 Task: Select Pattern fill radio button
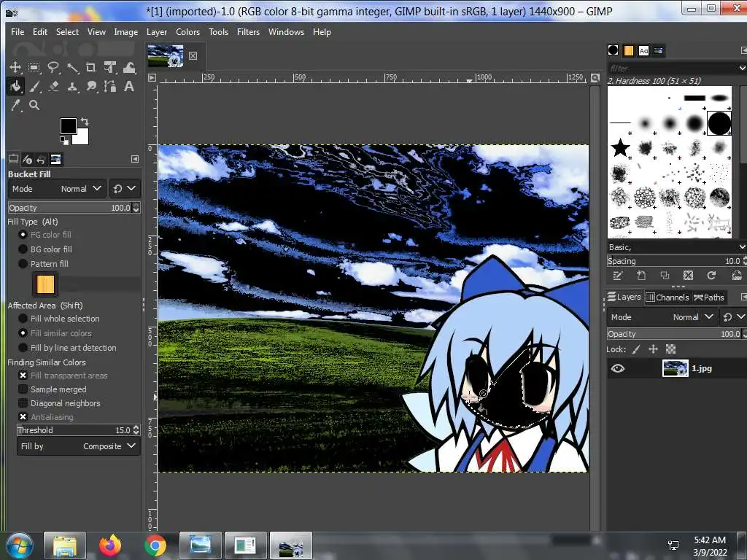23,264
